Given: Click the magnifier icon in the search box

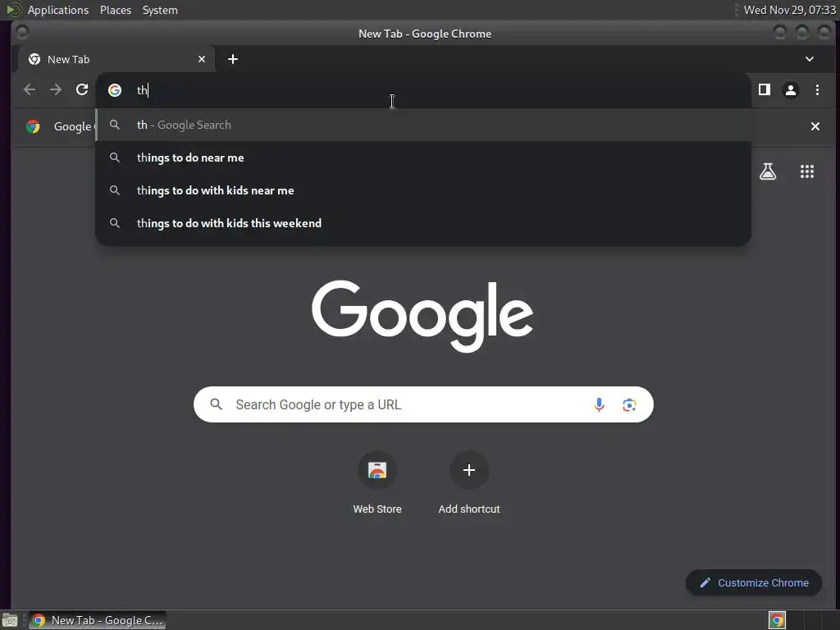Looking at the screenshot, I should (x=216, y=404).
